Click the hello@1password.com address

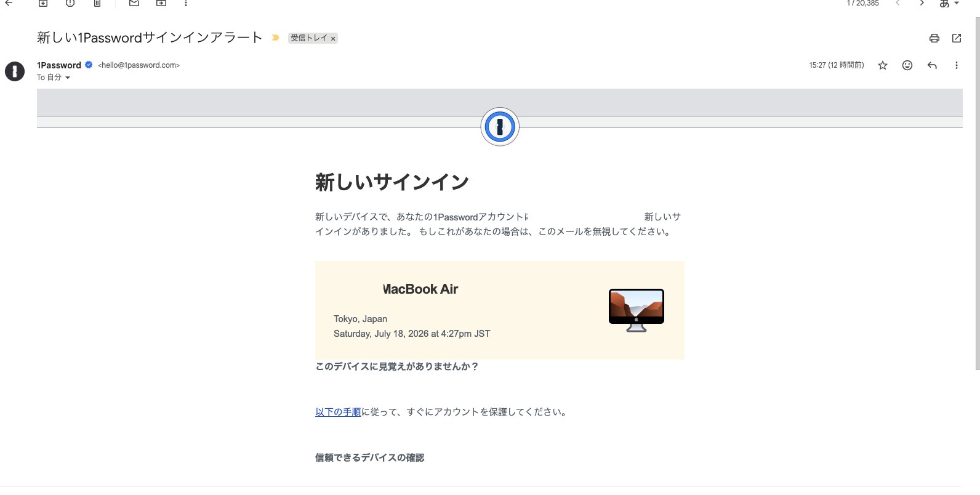(139, 65)
